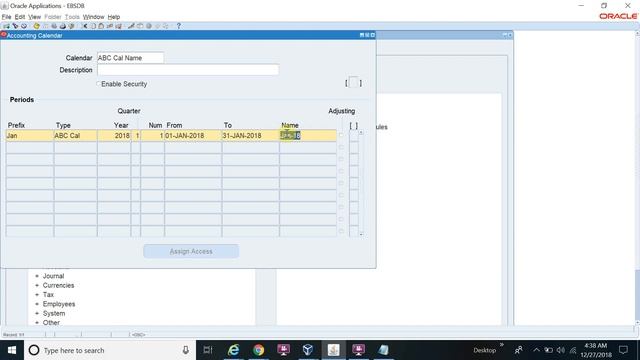The image size is (640, 360).
Task: Click the Show Navigator toolbar icon
Action: [x=24, y=26]
